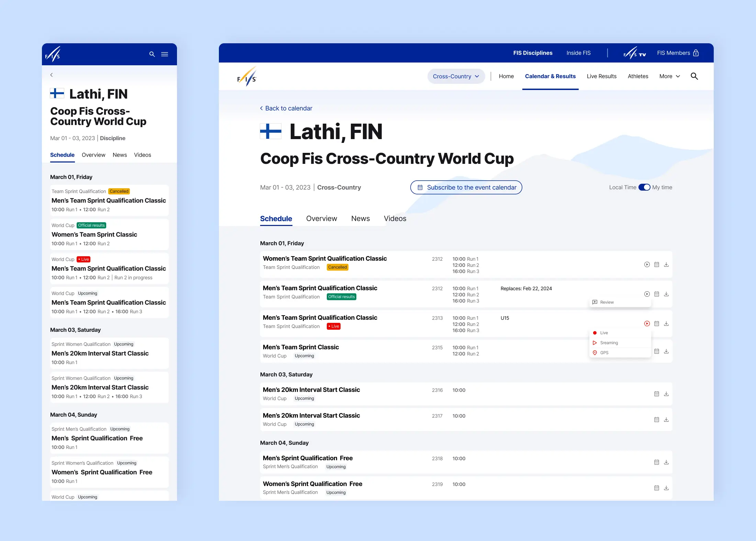Image resolution: width=756 pixels, height=541 pixels.
Task: Open the FIS TV logo link
Action: pos(635,53)
